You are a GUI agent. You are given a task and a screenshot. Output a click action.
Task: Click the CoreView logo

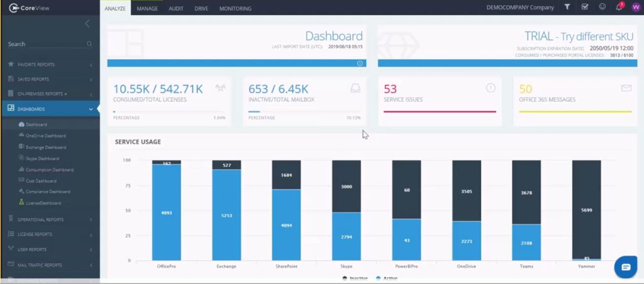[x=29, y=8]
